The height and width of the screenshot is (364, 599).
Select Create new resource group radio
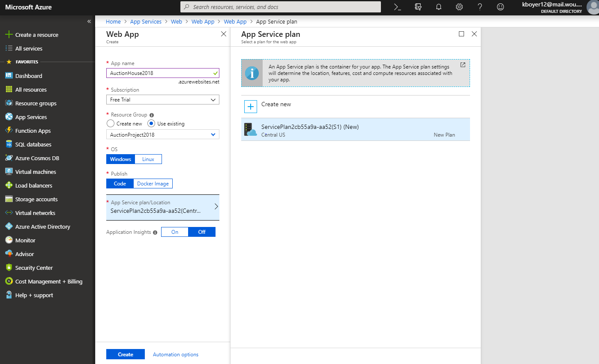tap(111, 123)
